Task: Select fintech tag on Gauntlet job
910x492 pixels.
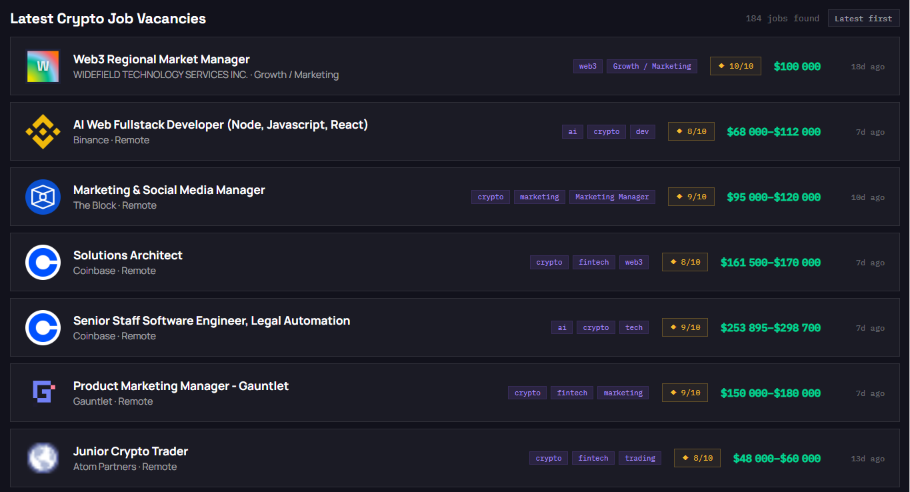Action: (x=572, y=393)
